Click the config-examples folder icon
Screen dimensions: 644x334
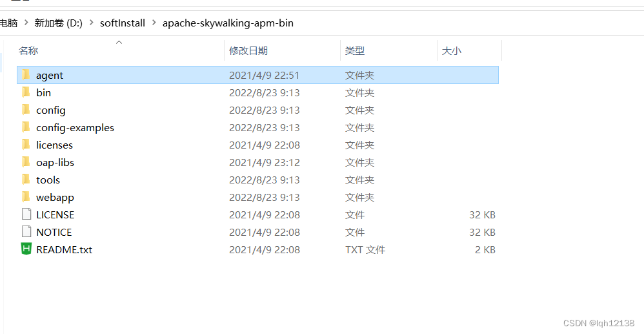click(x=26, y=127)
